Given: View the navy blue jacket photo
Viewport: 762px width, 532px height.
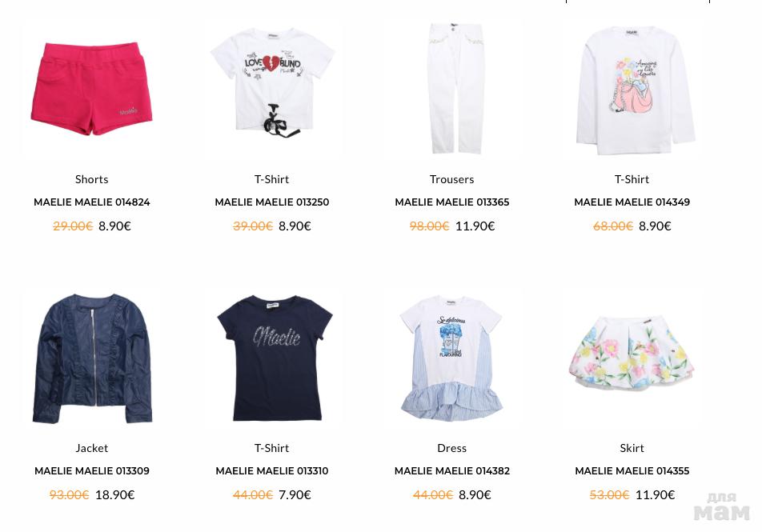Looking at the screenshot, I should tap(91, 358).
